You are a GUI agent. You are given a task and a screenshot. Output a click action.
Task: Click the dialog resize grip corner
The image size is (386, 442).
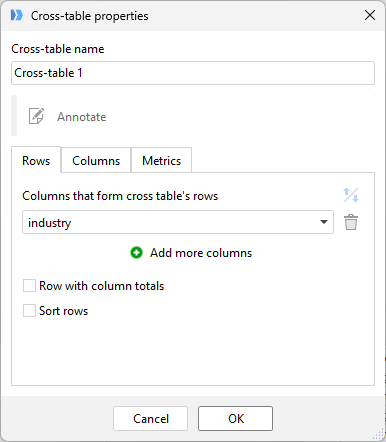coord(379,434)
